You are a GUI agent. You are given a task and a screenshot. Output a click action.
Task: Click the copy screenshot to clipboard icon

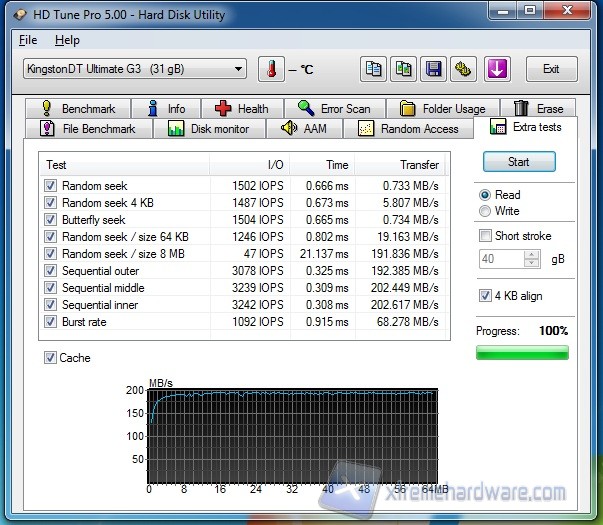click(403, 69)
